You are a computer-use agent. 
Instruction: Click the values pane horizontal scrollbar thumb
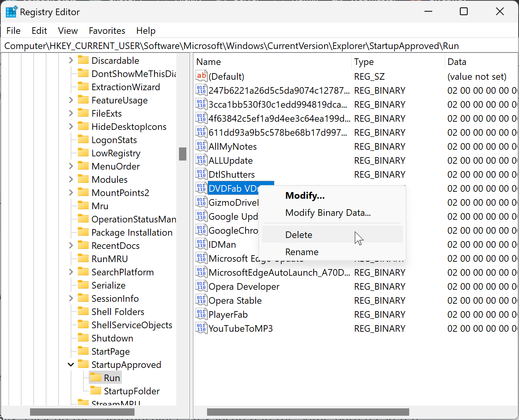(308, 411)
